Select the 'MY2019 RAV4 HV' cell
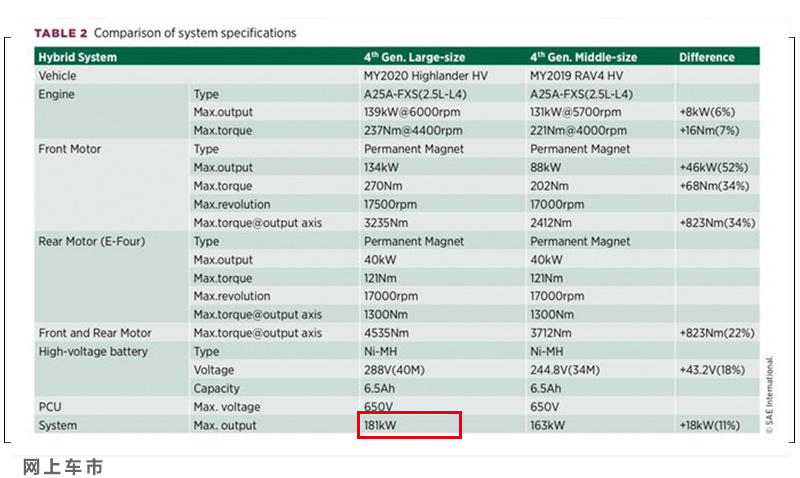800x478 pixels. 576,76
